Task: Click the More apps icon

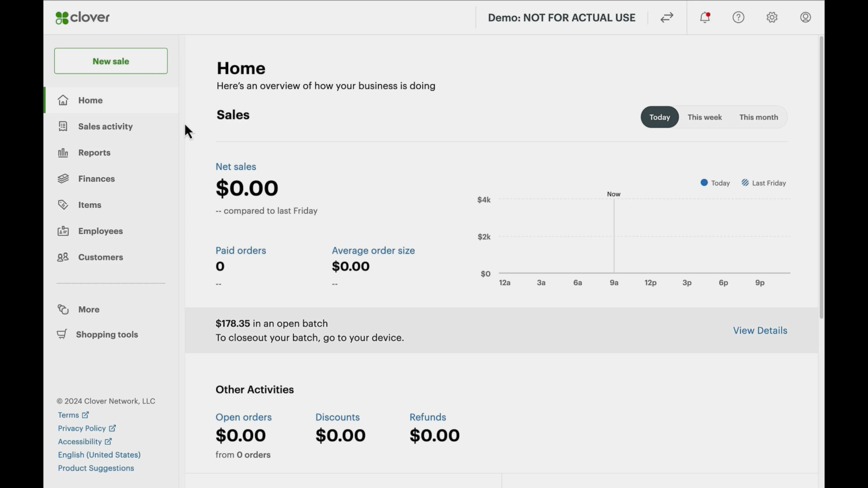Action: 63,309
